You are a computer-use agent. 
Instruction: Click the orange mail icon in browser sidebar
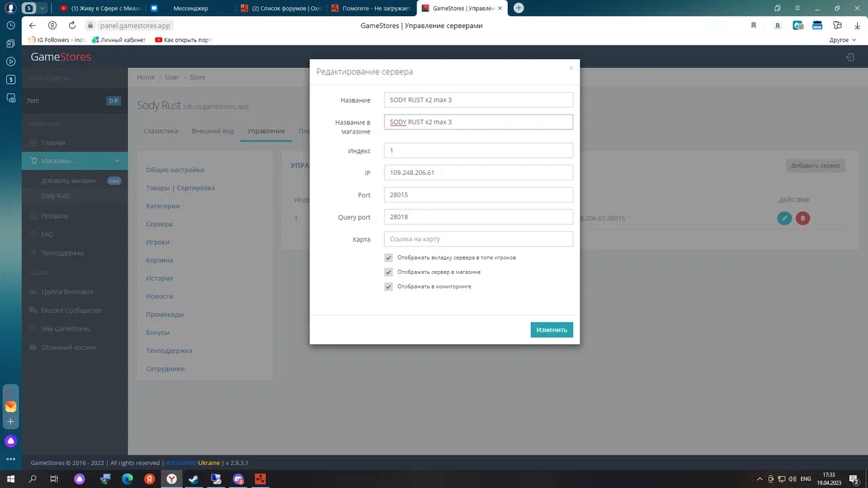pyautogui.click(x=11, y=407)
